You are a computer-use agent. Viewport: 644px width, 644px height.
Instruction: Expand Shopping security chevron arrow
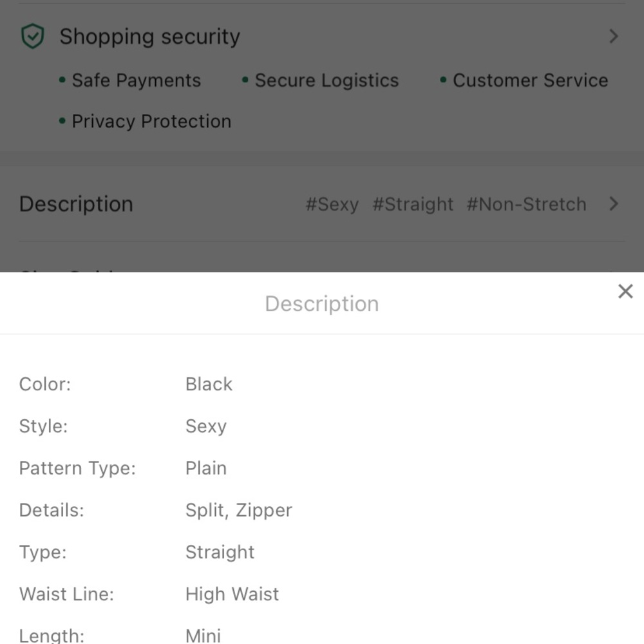614,36
